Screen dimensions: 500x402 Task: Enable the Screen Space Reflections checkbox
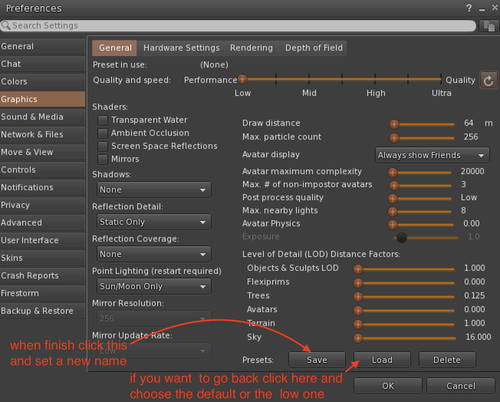click(x=103, y=146)
